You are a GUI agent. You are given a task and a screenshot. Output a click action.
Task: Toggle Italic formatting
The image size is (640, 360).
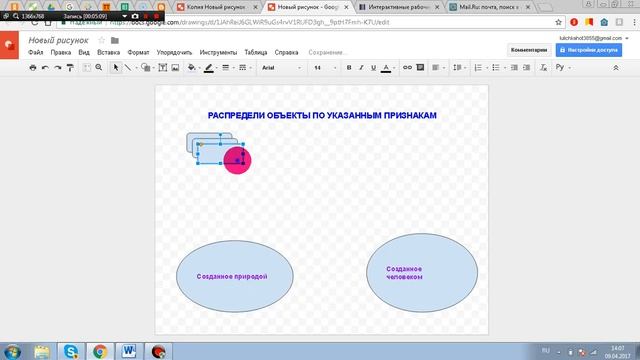click(x=361, y=68)
